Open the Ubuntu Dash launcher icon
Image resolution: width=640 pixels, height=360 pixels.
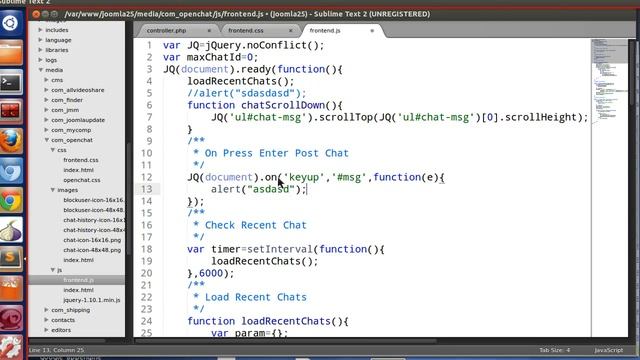tap(11, 23)
